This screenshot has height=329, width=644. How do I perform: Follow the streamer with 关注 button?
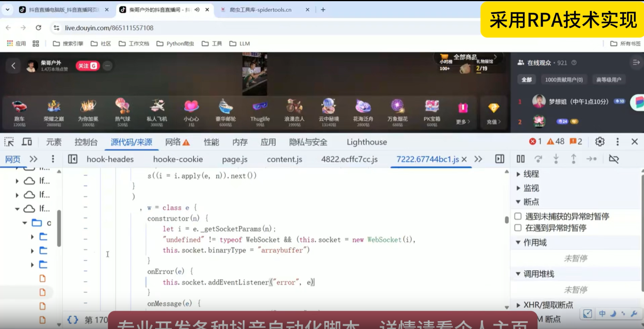pyautogui.click(x=88, y=66)
